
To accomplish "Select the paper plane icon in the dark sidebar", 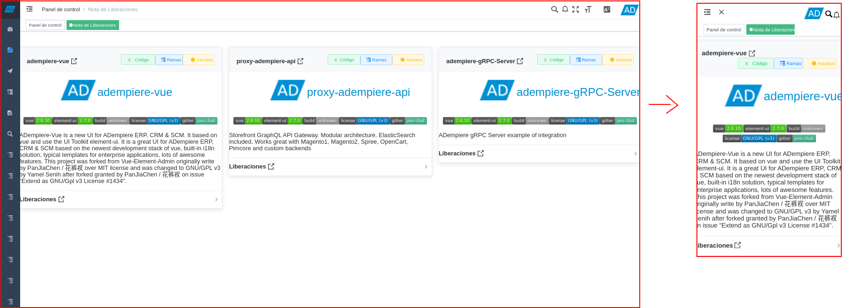I will click(10, 71).
